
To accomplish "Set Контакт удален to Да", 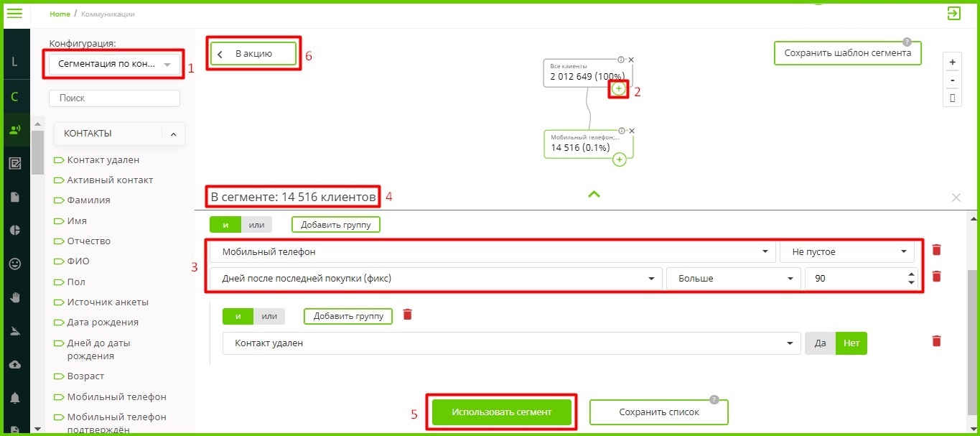I will (x=820, y=343).
